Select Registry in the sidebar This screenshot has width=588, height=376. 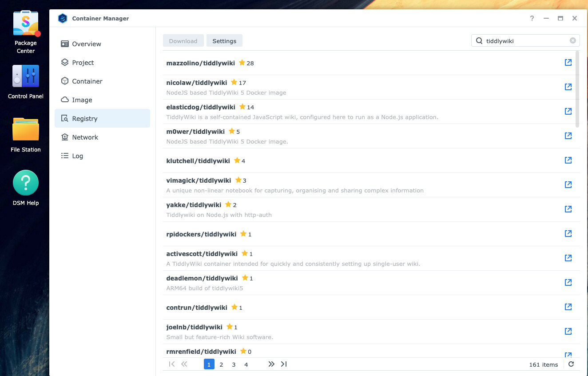pos(102,119)
